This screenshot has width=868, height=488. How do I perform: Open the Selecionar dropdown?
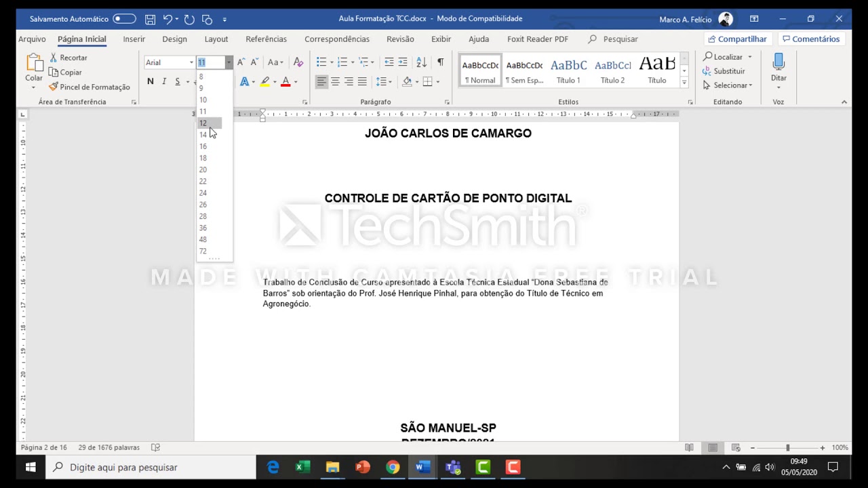tap(728, 85)
